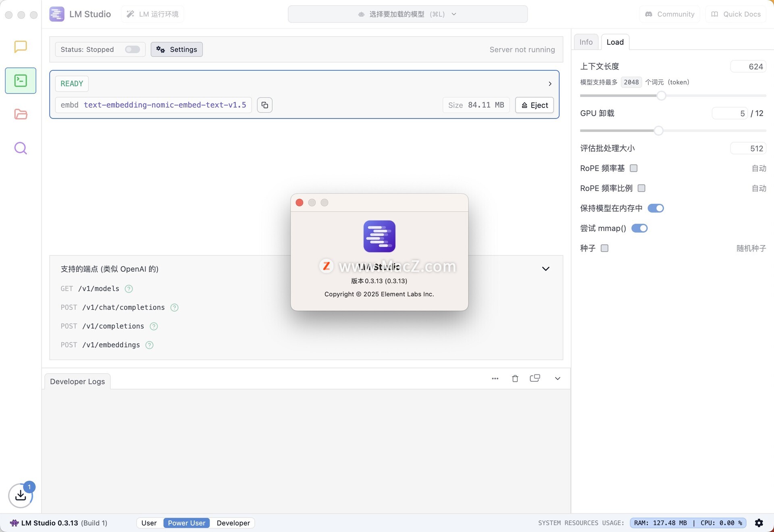
Task: Click the READY status badge
Action: pos(72,83)
